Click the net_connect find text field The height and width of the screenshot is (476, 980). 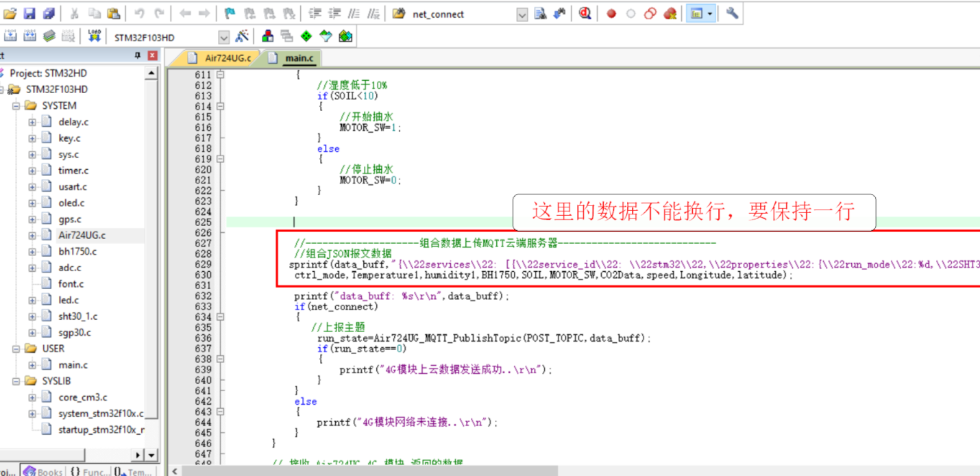(462, 14)
